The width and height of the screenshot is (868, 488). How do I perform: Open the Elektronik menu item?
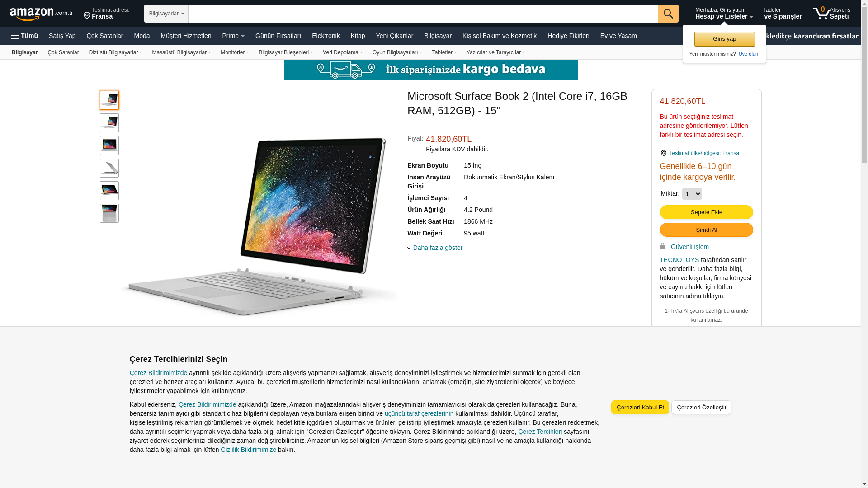point(326,36)
